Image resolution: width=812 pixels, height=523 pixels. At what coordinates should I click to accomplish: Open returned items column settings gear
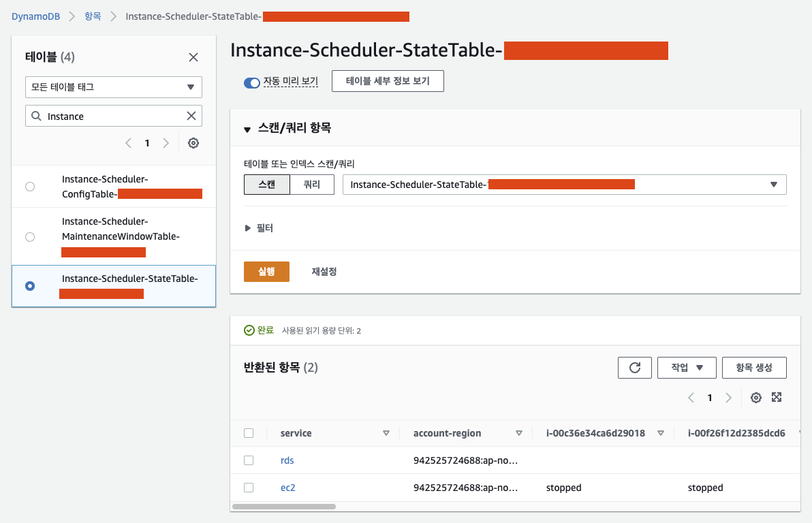coord(756,398)
